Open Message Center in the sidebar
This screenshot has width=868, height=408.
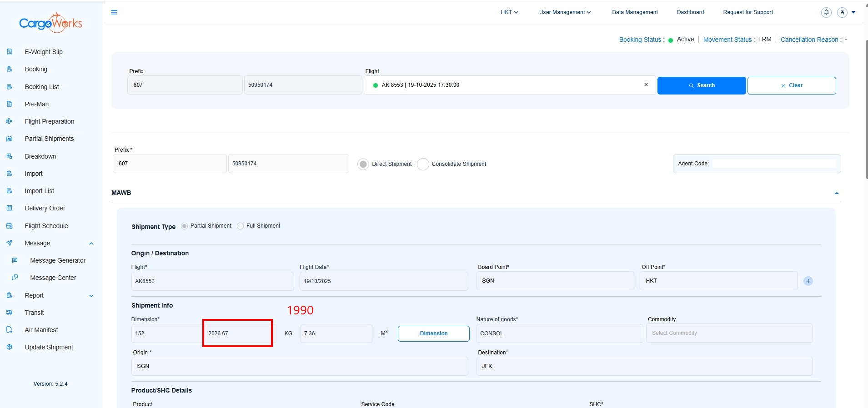pos(53,278)
